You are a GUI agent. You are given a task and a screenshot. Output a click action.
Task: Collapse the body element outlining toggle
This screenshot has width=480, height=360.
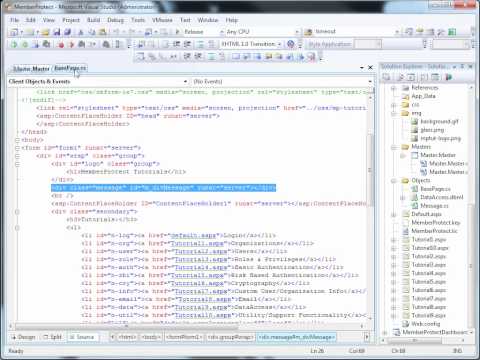(x=17, y=140)
